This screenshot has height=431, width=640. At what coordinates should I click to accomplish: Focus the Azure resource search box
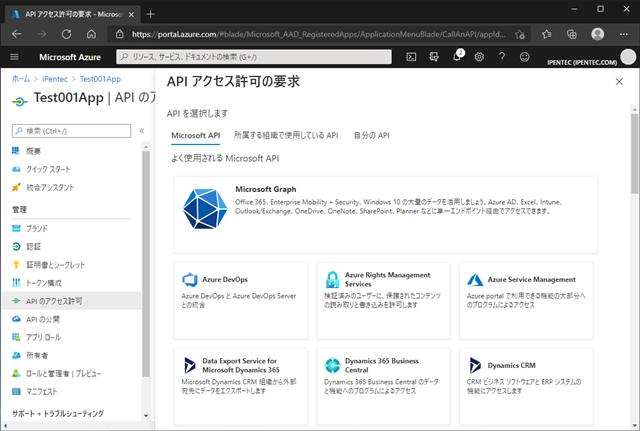tap(254, 57)
